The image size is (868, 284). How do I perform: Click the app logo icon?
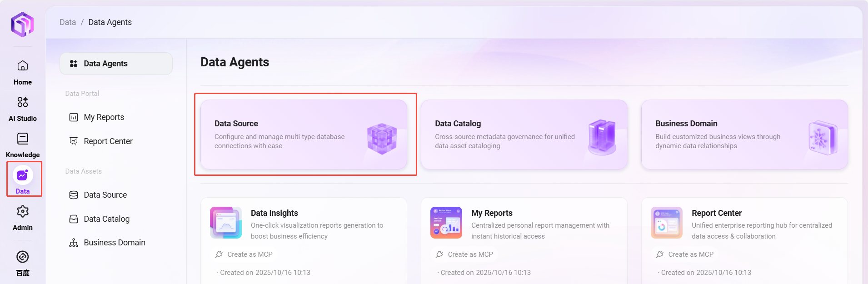[x=22, y=25]
